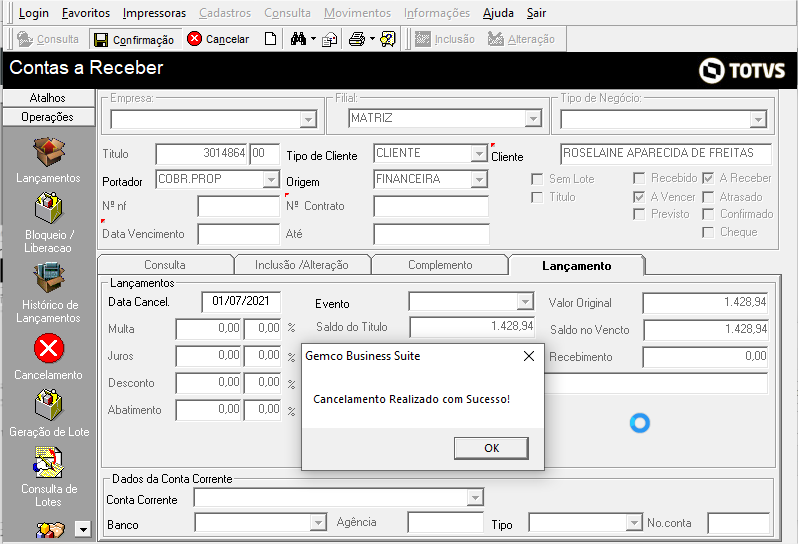Click the Operações panel button
The width and height of the screenshot is (798, 544).
[48, 117]
